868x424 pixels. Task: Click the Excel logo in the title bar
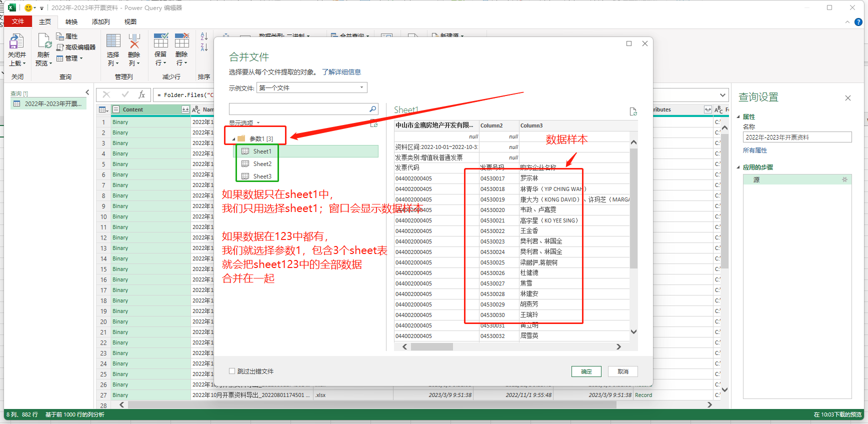coord(11,7)
